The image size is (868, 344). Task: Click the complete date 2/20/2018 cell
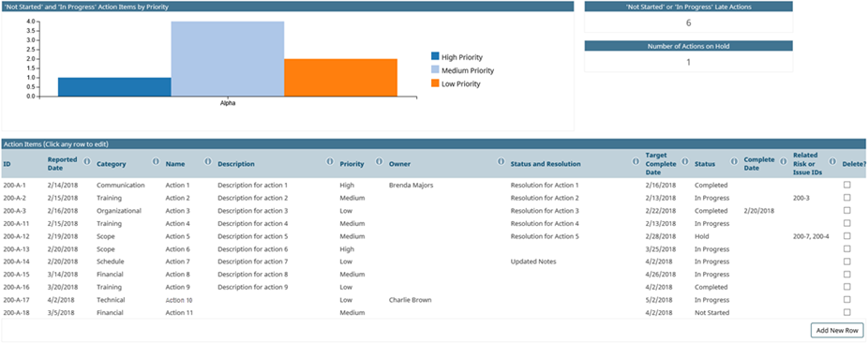point(759,211)
